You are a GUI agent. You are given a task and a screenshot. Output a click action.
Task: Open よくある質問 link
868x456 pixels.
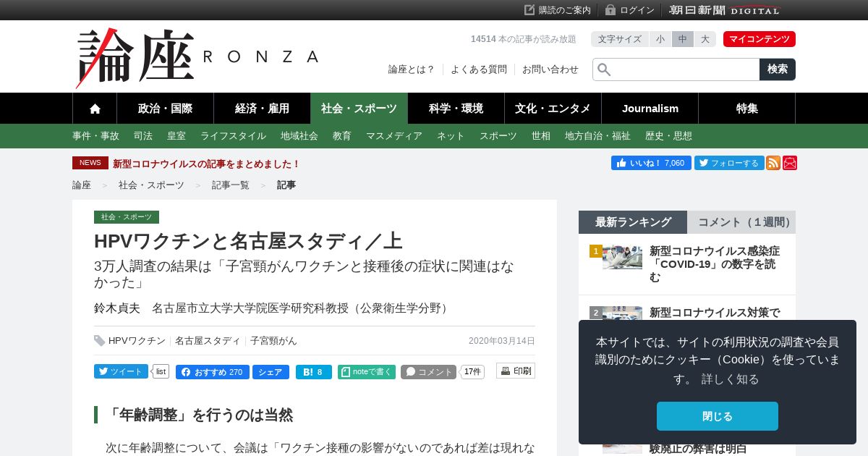pyautogui.click(x=479, y=69)
